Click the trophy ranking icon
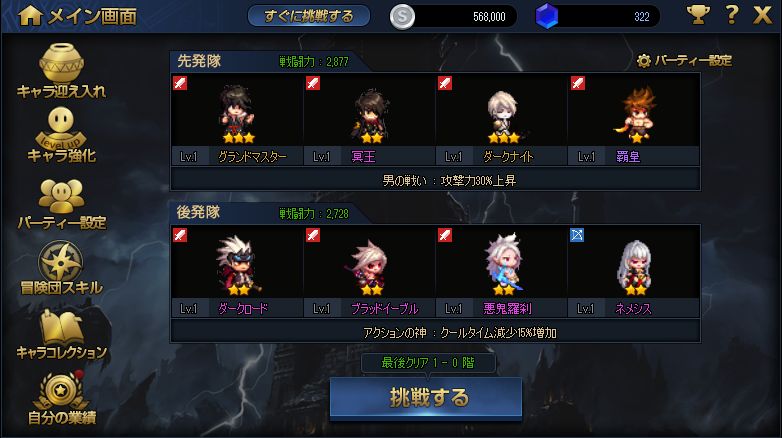782x438 pixels. [x=698, y=15]
